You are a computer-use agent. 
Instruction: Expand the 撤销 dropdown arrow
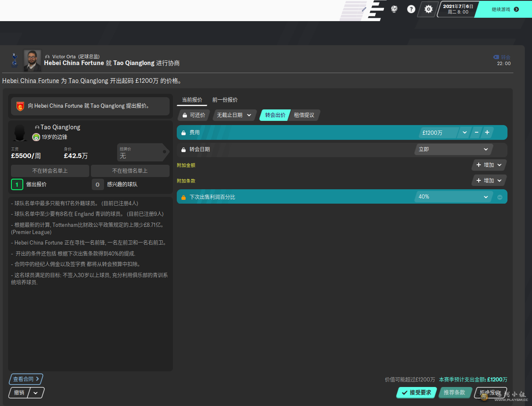coord(36,393)
